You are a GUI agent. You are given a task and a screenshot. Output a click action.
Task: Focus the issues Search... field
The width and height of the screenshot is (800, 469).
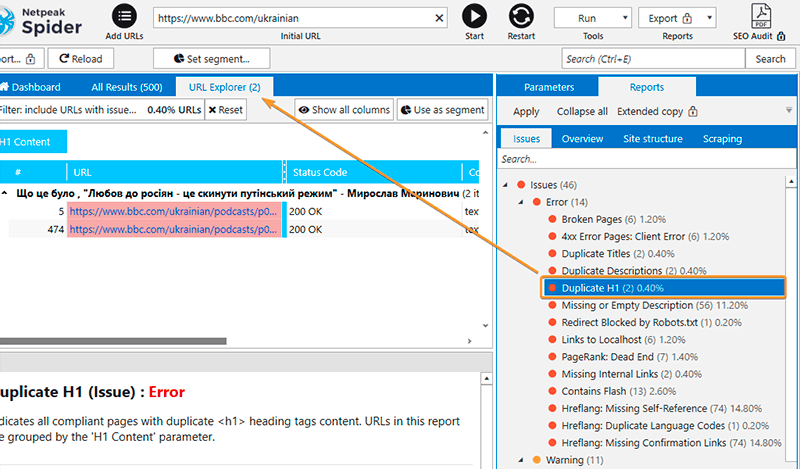(646, 159)
